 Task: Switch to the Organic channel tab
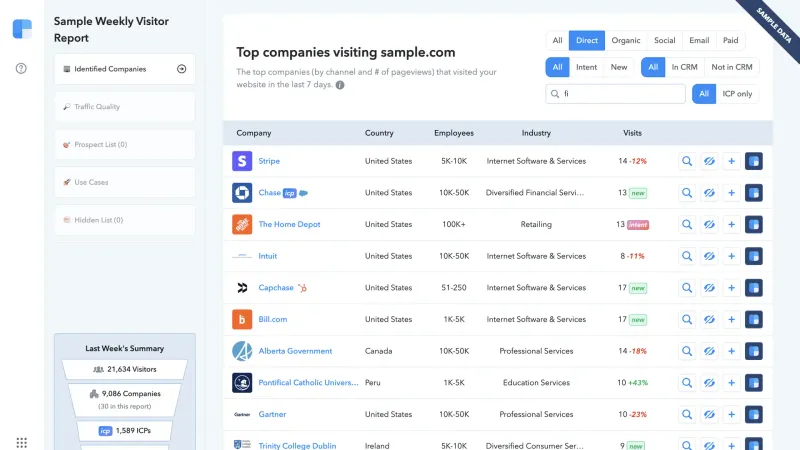pos(626,40)
